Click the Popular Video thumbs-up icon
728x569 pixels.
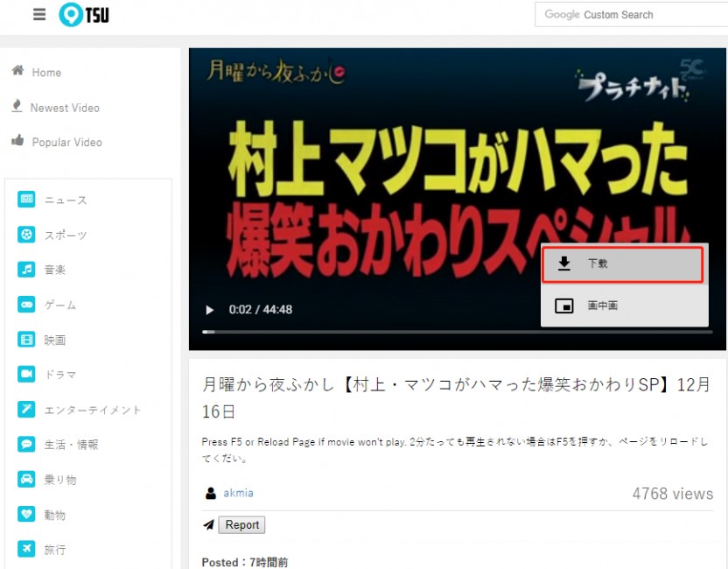17,140
